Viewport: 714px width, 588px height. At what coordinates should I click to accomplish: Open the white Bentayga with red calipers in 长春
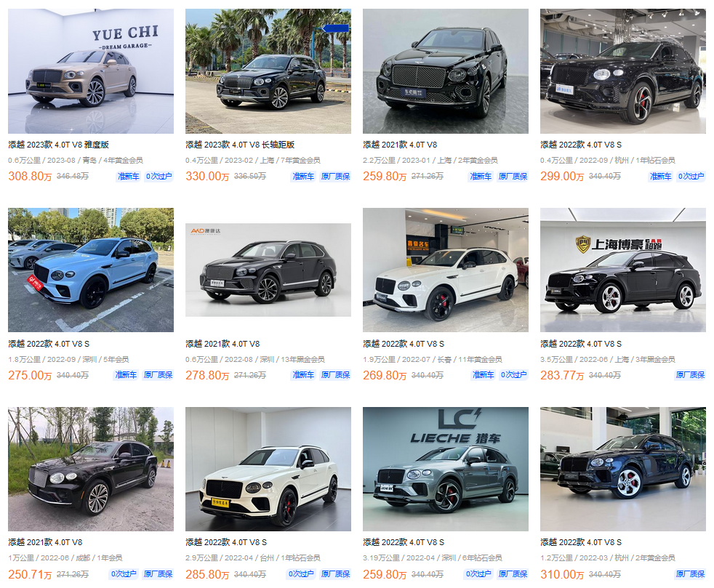(445, 270)
